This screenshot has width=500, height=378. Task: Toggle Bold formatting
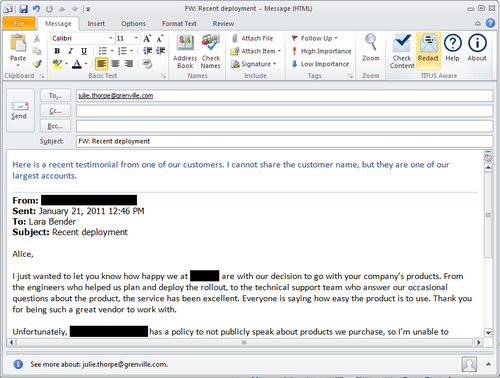pyautogui.click(x=57, y=51)
